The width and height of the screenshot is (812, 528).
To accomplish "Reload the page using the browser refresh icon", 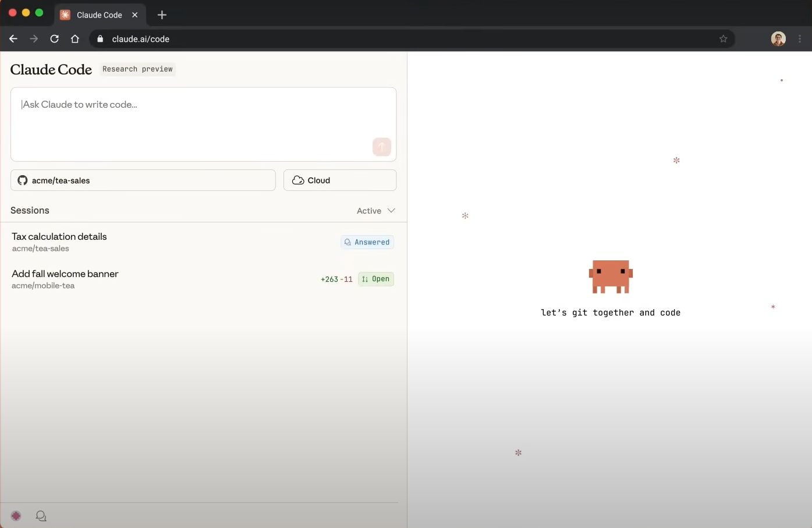I will click(54, 39).
